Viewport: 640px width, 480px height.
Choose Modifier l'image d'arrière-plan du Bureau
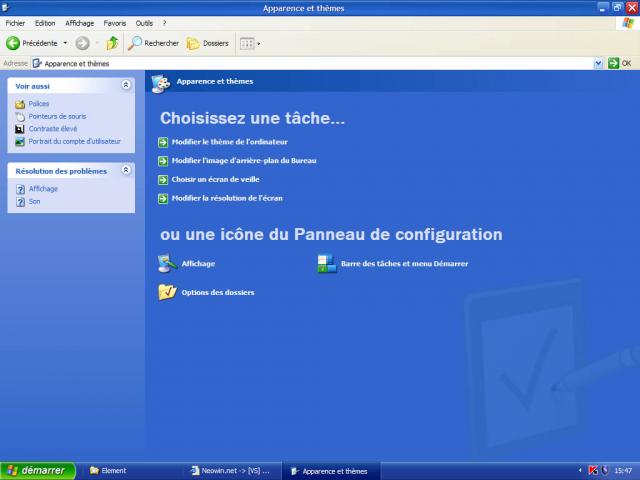pos(244,160)
